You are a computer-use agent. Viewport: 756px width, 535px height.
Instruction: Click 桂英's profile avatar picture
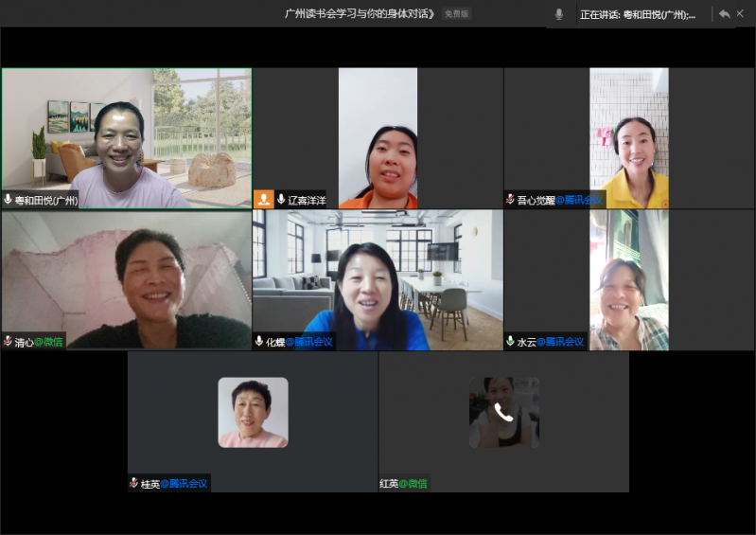pyautogui.click(x=253, y=413)
